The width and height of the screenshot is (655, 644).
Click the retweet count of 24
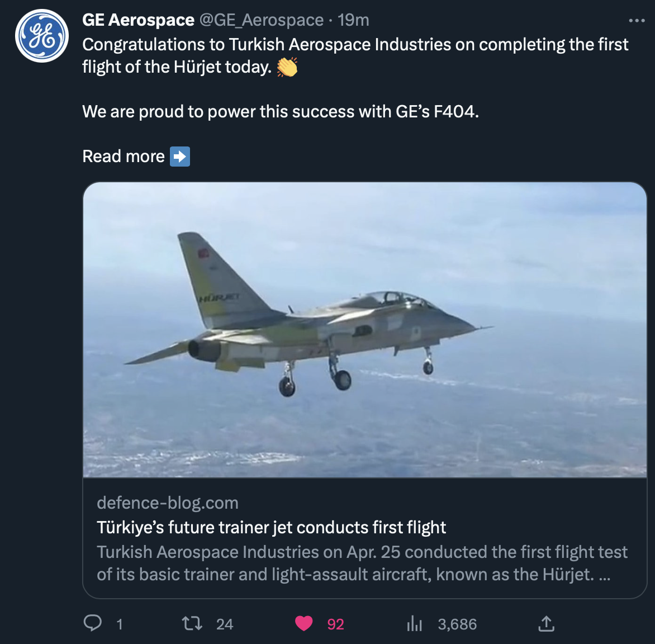225,624
